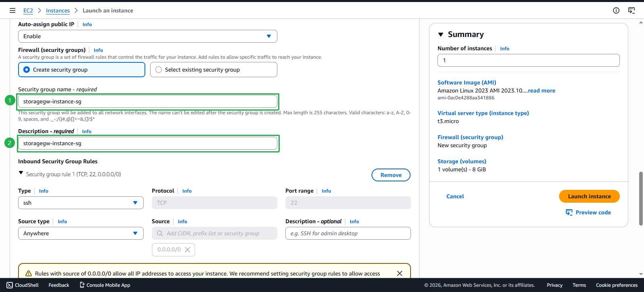Open the Console Mobile App
Image resolution: width=644 pixels, height=292 pixels.
click(105, 285)
